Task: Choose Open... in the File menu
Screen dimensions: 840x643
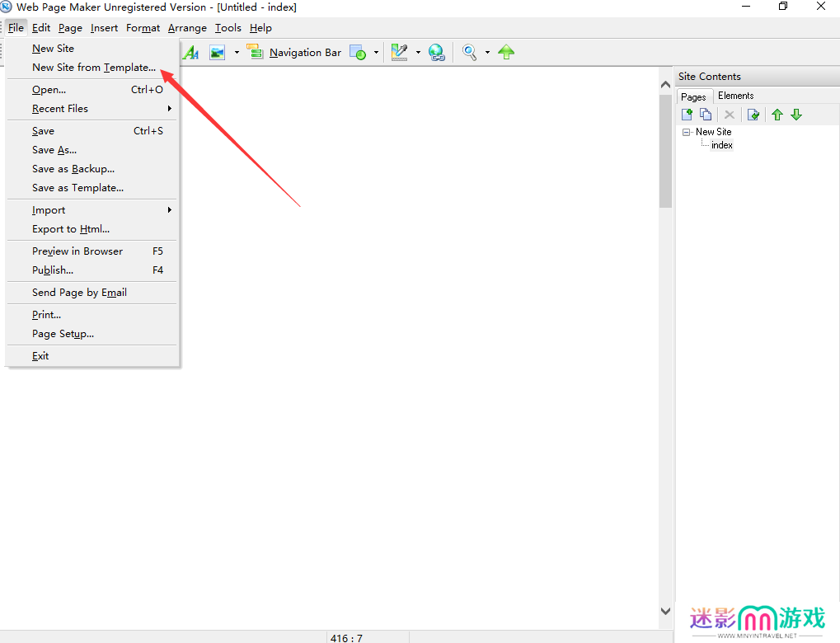Action: [x=92, y=90]
